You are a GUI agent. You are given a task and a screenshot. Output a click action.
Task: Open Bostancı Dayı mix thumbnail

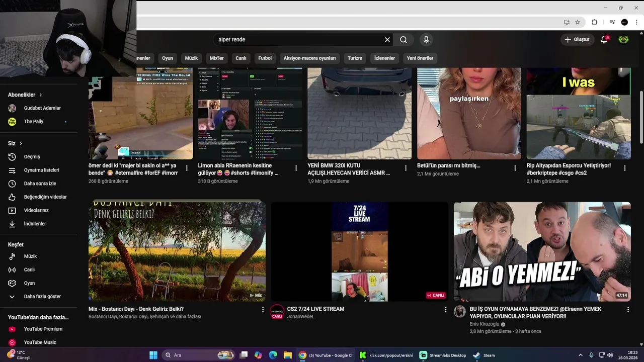click(177, 251)
